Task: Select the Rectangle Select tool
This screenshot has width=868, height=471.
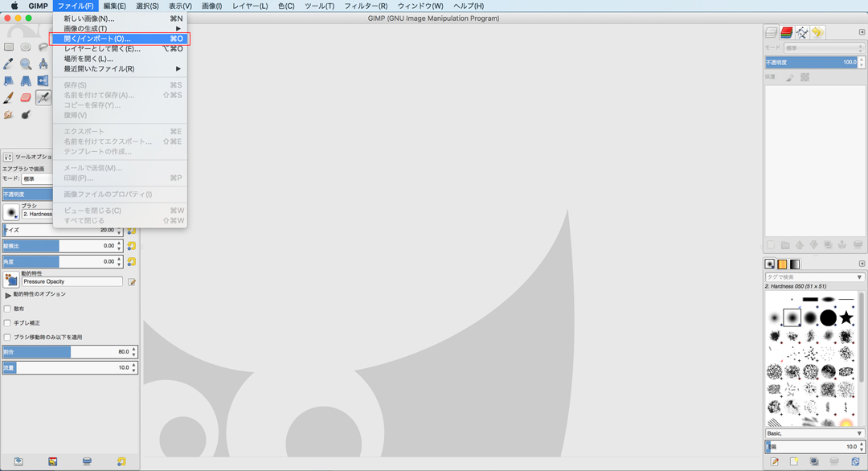Action: click(9, 47)
